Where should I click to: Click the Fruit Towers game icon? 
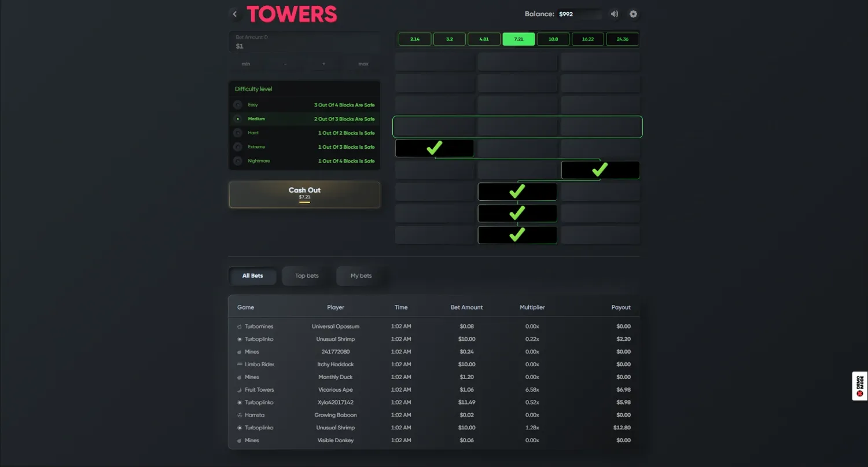[240, 390]
